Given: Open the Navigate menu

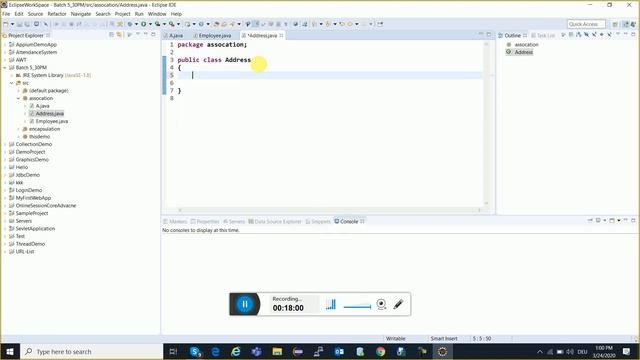Looking at the screenshot, I should point(81,14).
